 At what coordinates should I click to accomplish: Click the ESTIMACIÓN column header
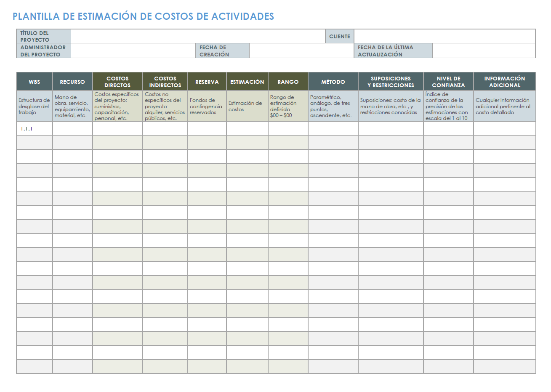pos(247,82)
